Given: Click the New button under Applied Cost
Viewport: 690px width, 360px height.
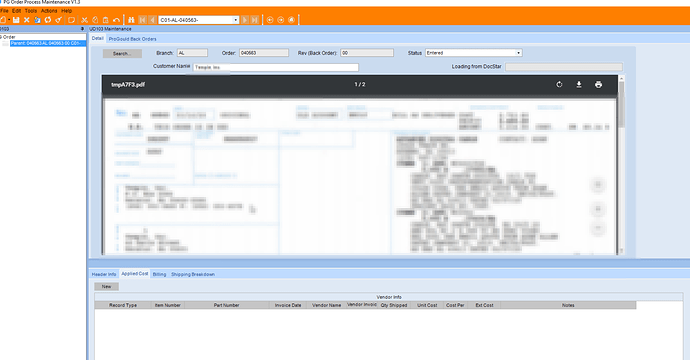Looking at the screenshot, I should [106, 287].
